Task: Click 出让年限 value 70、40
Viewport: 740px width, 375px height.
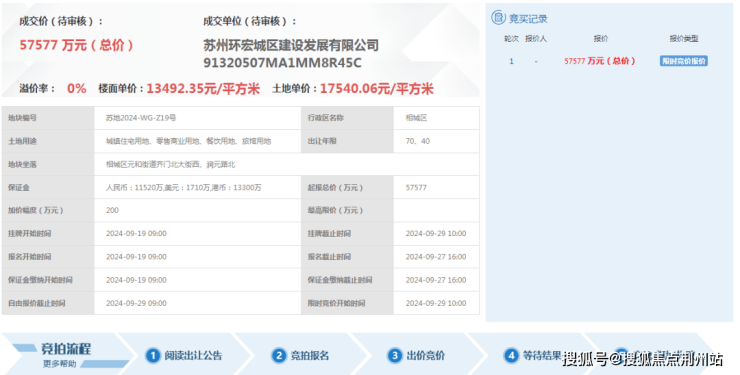Action: [418, 141]
